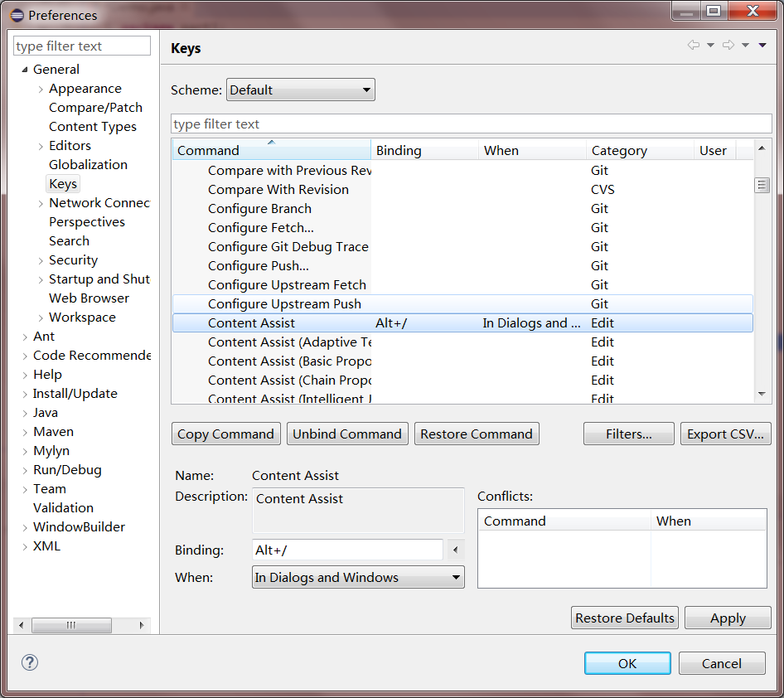Select the Configure Git Debug Trace row
The image size is (784, 698).
tap(462, 246)
